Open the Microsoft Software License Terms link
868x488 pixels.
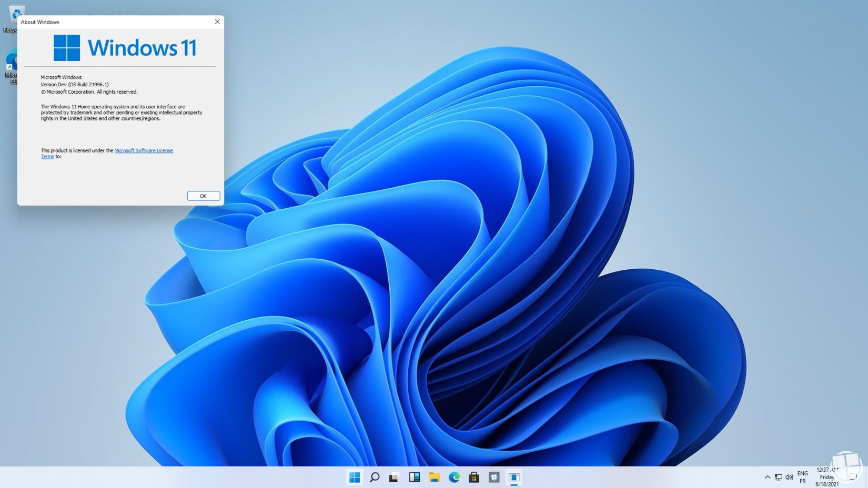pyautogui.click(x=144, y=150)
